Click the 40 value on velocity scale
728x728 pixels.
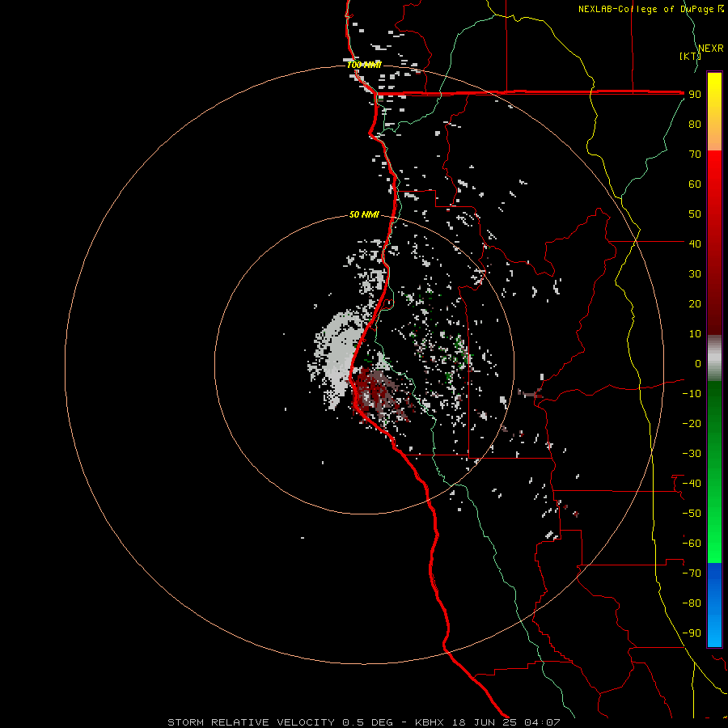tap(695, 243)
